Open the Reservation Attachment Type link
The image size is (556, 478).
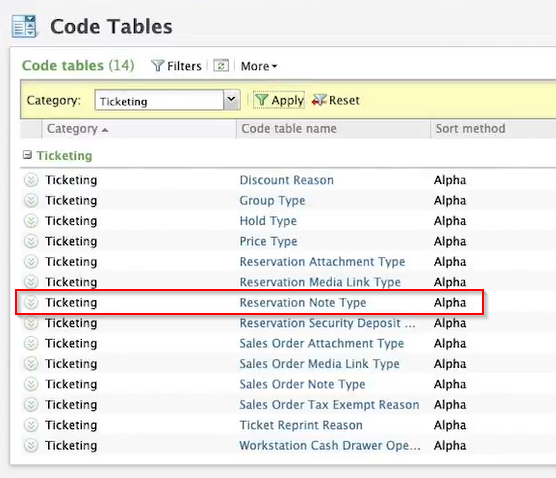pyautogui.click(x=322, y=262)
